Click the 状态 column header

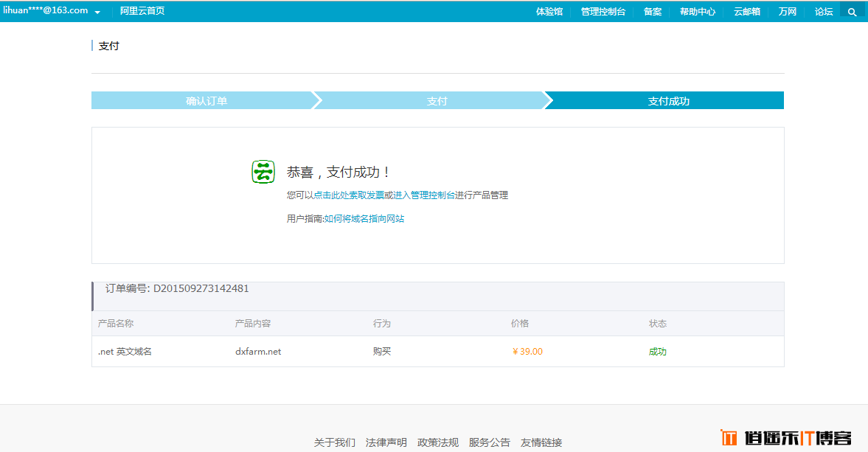658,324
